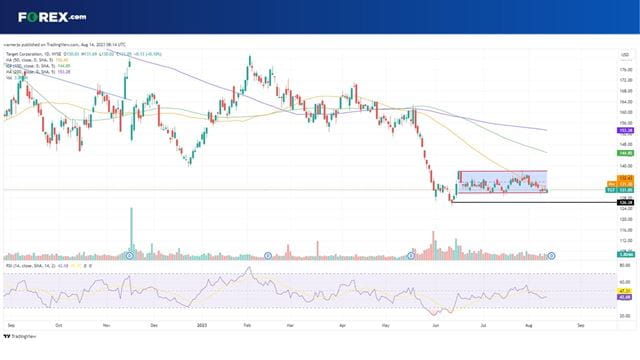Click the Apr time axis label
The image size is (640, 360).
[342, 326]
